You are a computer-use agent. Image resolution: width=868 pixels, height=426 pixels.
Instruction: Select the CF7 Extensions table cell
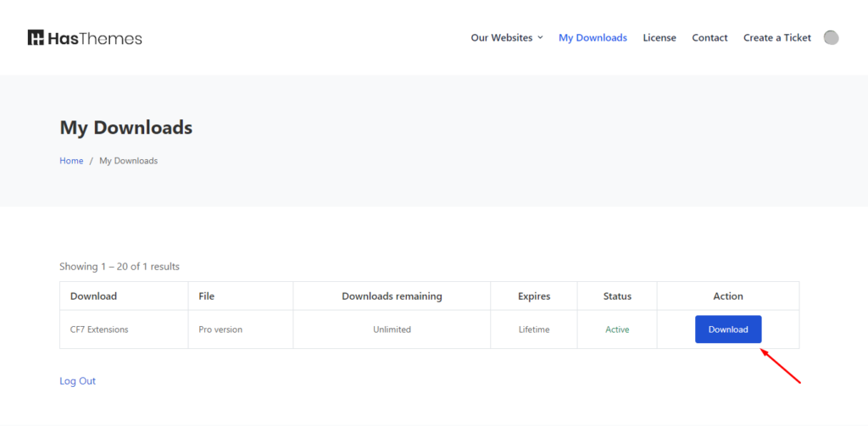point(99,329)
